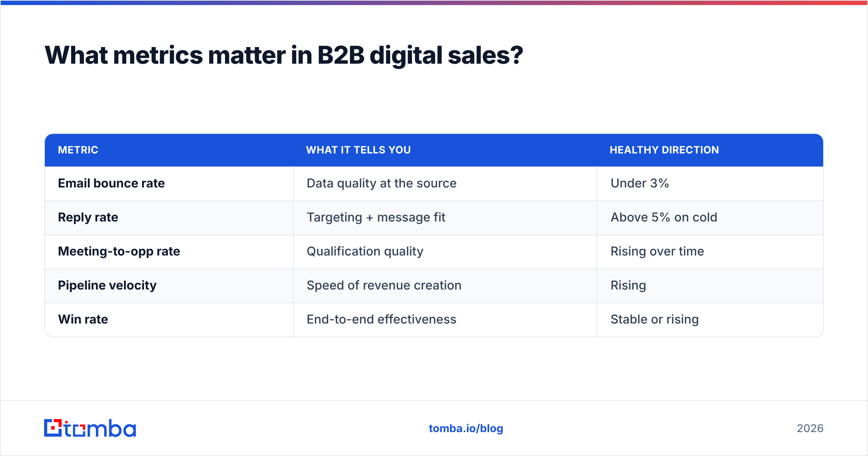Click the tomba logo
The width and height of the screenshot is (868, 456).
coord(90,428)
